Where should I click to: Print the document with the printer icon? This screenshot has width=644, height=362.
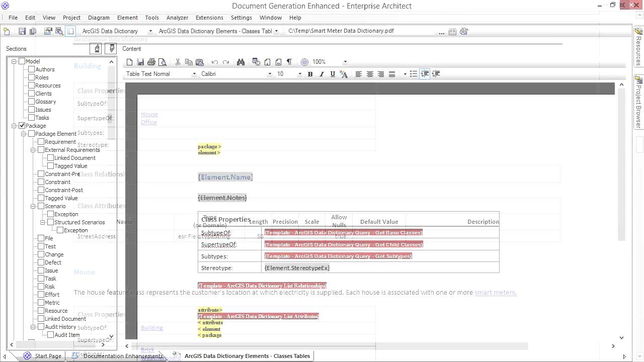(x=151, y=62)
